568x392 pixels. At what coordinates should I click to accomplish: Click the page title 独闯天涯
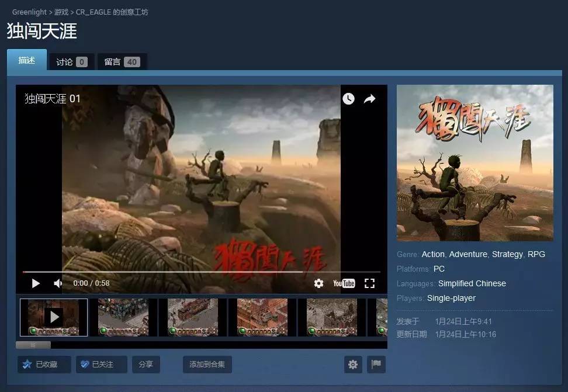42,31
